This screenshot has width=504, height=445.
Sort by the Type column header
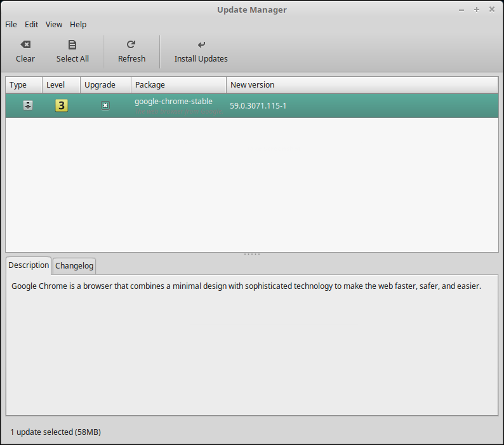click(x=23, y=85)
